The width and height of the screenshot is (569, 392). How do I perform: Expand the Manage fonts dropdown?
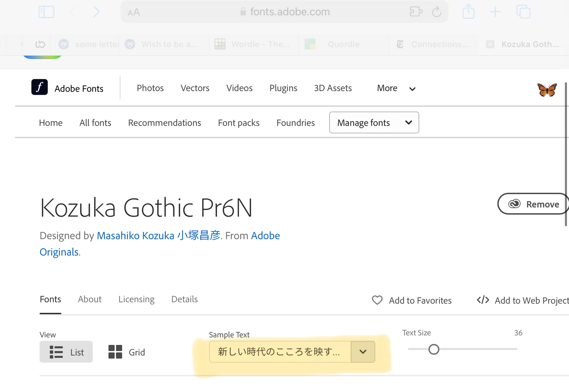374,122
